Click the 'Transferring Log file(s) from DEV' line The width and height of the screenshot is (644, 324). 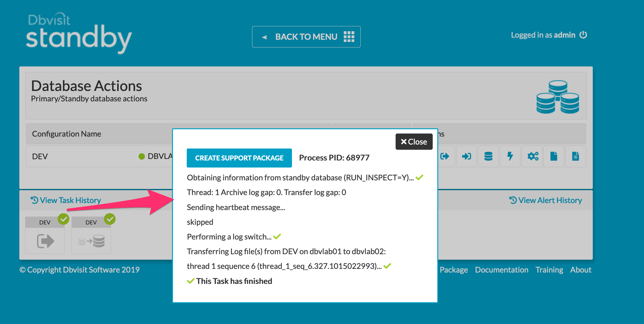[286, 251]
